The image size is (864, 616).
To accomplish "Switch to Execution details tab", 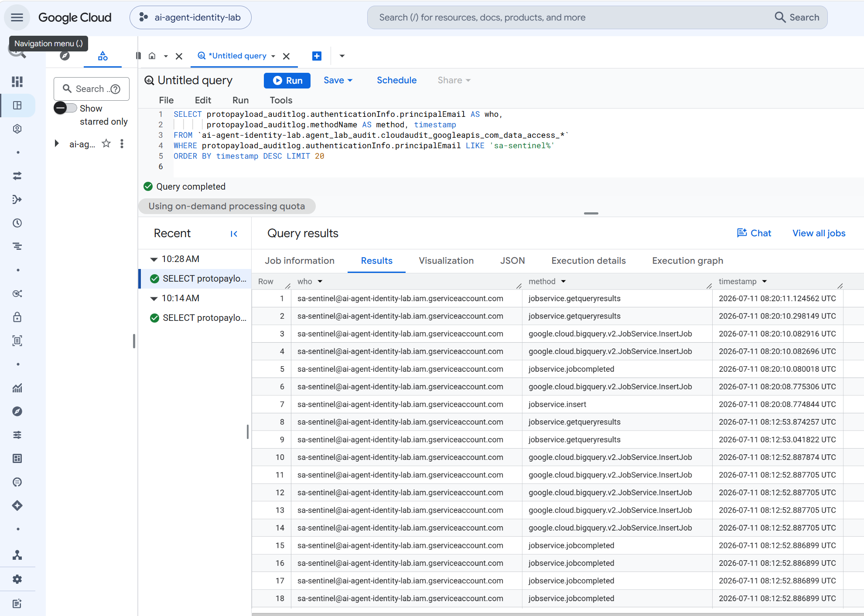I will point(588,261).
